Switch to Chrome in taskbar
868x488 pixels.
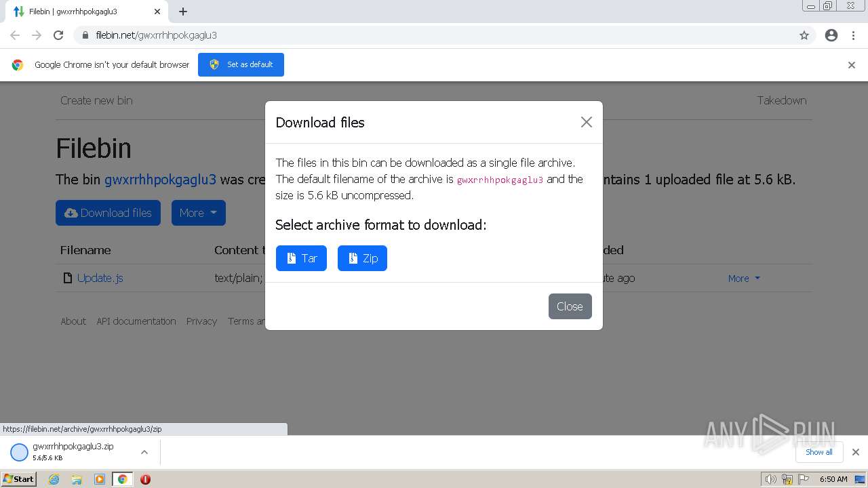[122, 479]
